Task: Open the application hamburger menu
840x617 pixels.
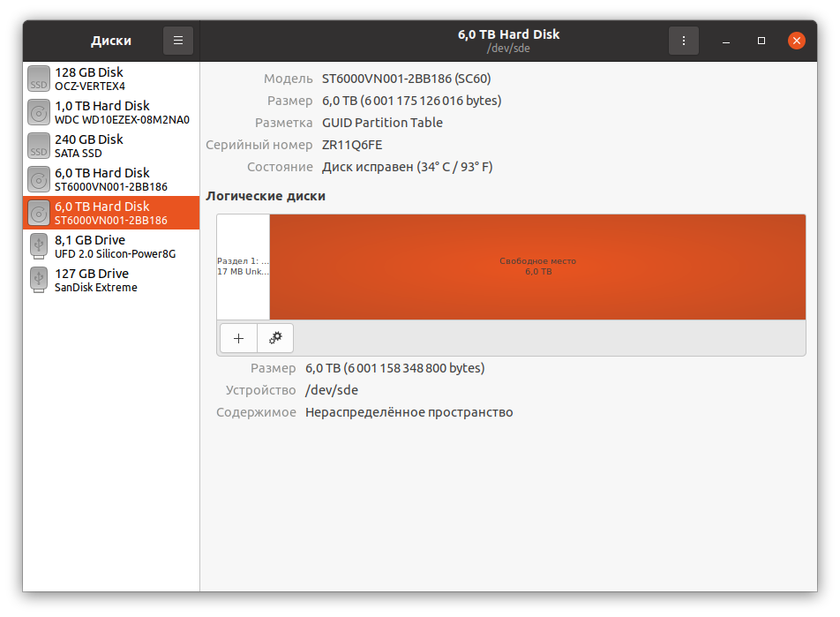Action: click(177, 41)
